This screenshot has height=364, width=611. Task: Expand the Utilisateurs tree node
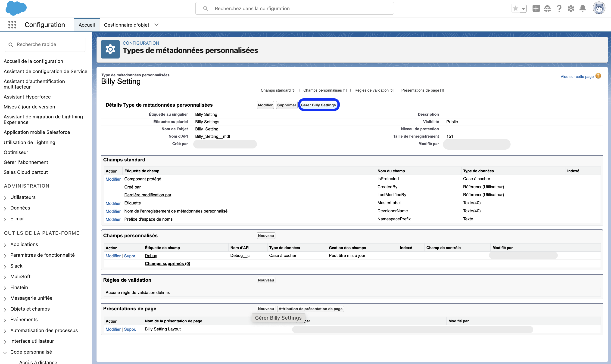(x=5, y=198)
